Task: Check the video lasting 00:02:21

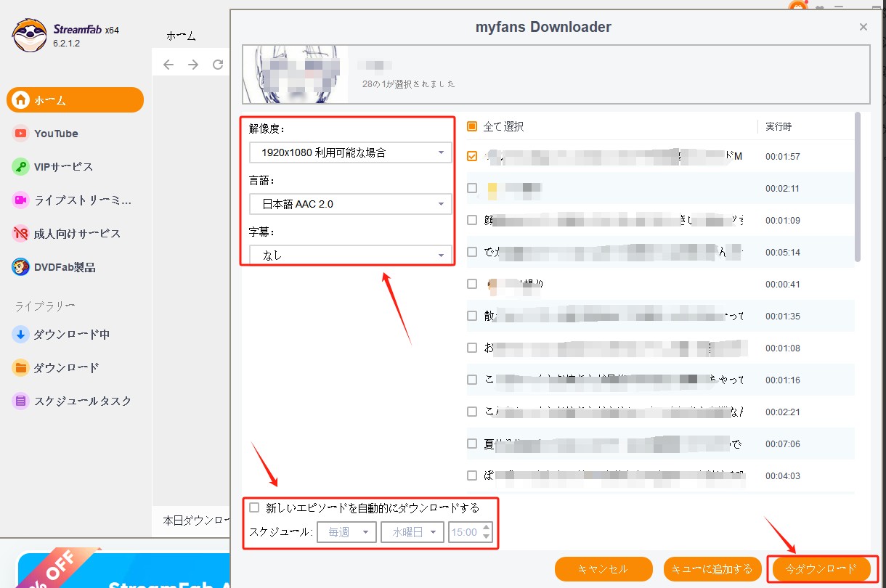Action: coord(472,412)
